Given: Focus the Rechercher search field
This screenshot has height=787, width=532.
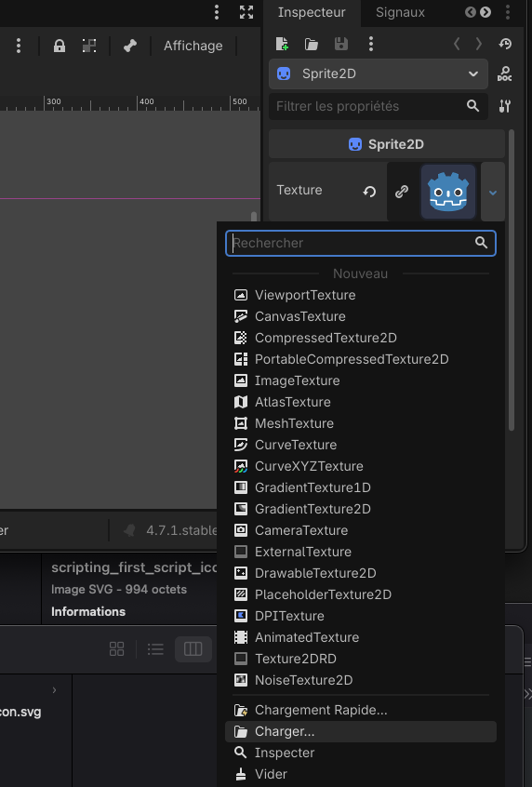Looking at the screenshot, I should [x=361, y=243].
